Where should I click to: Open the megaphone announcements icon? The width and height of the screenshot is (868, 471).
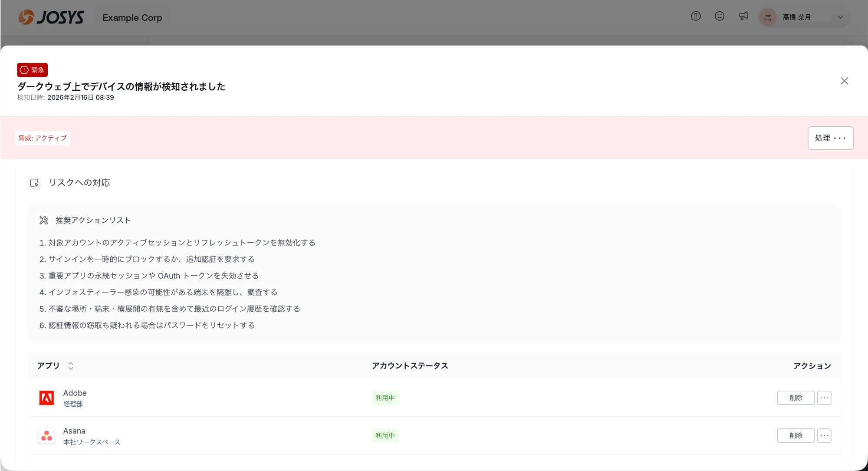[743, 16]
